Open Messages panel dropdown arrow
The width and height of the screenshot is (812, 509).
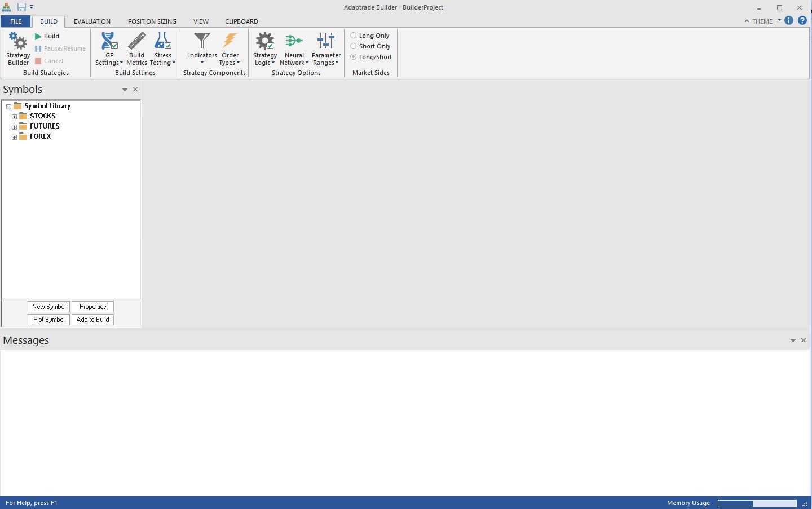point(793,340)
